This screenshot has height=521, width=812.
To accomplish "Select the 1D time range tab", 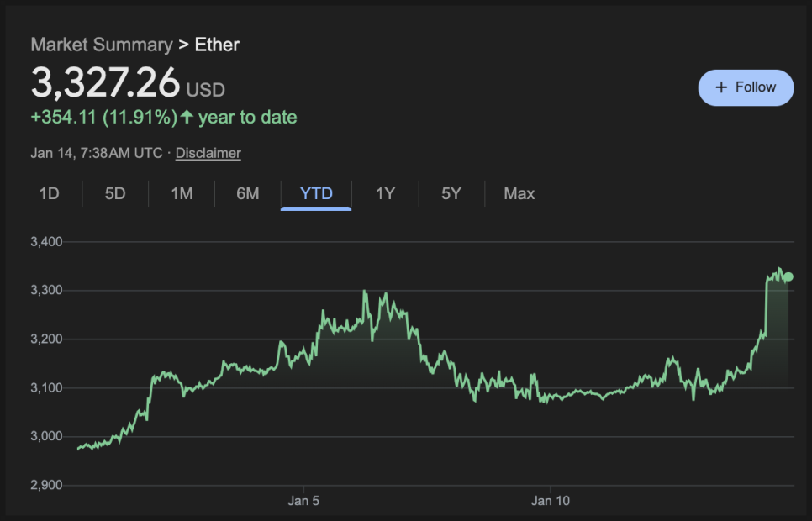I will pyautogui.click(x=50, y=194).
